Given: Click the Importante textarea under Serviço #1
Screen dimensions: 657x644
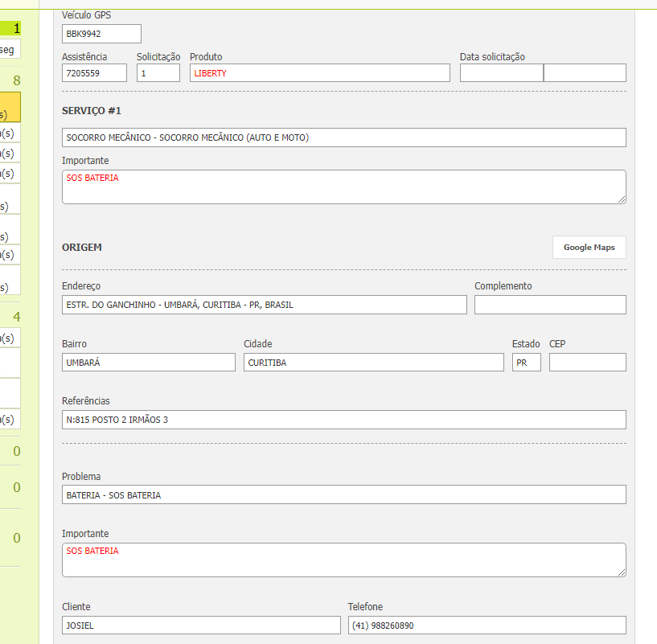Looking at the screenshot, I should 343,187.
